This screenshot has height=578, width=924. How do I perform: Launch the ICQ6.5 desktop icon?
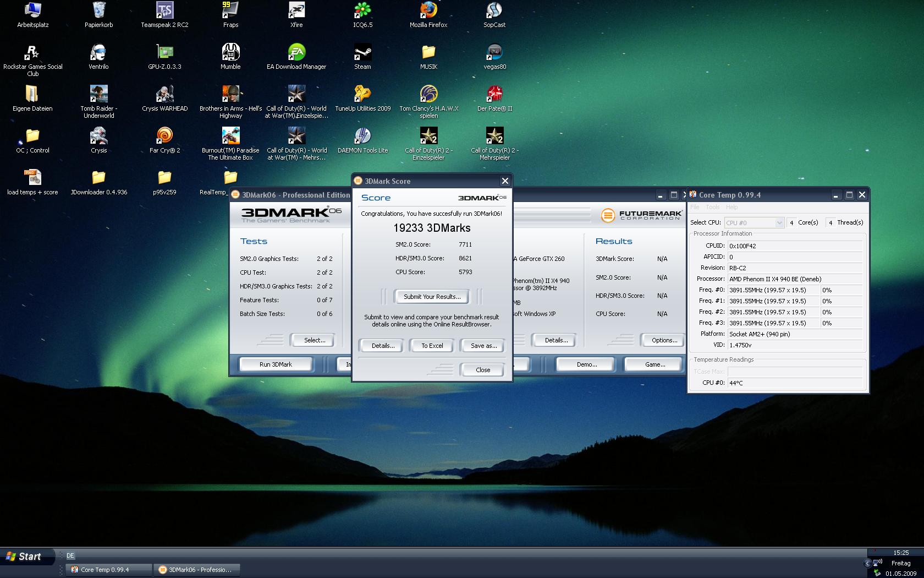coord(362,14)
